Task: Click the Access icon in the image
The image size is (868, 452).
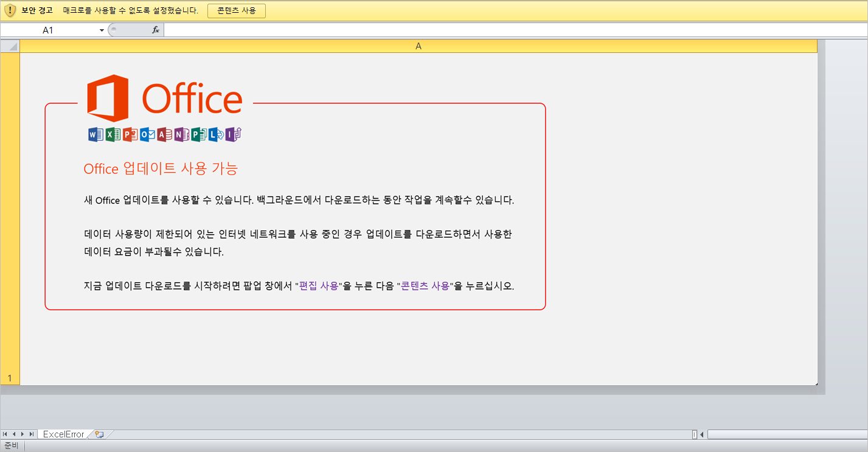Action: tap(164, 134)
